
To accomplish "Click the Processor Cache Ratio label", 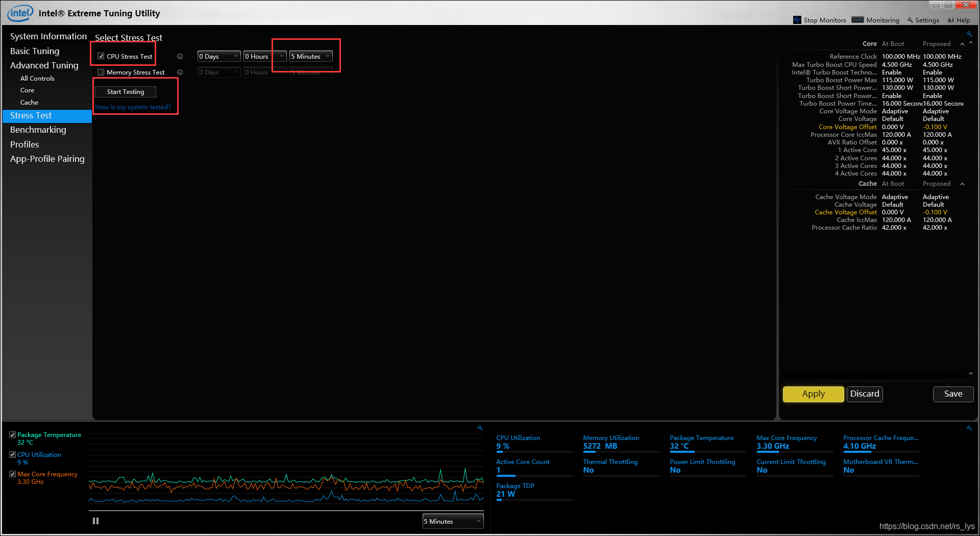I will click(844, 228).
